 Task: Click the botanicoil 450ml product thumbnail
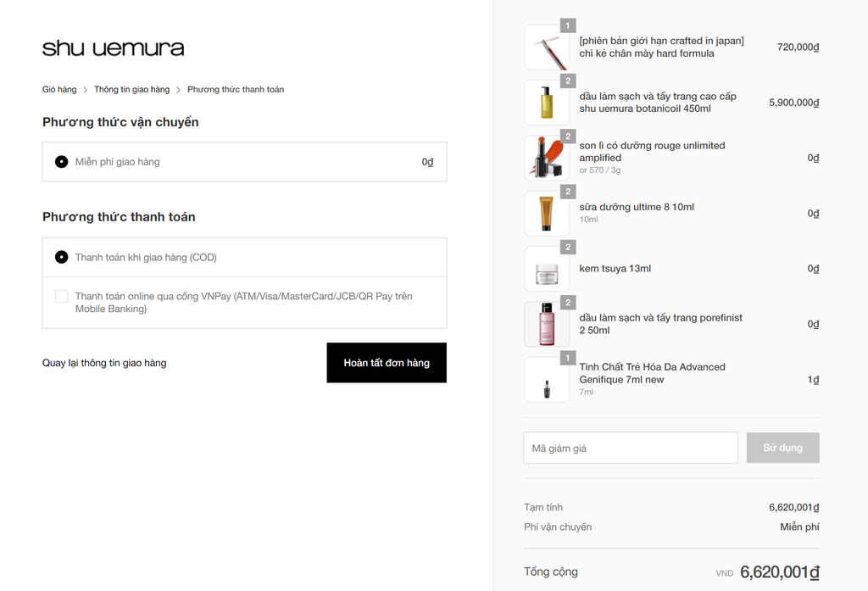coord(547,103)
